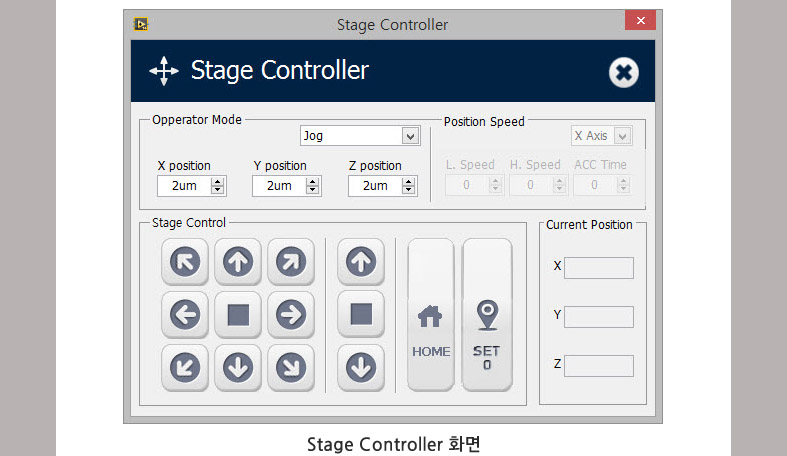This screenshot has width=787, height=456.
Task: Close panel with round X icon
Action: (x=623, y=73)
